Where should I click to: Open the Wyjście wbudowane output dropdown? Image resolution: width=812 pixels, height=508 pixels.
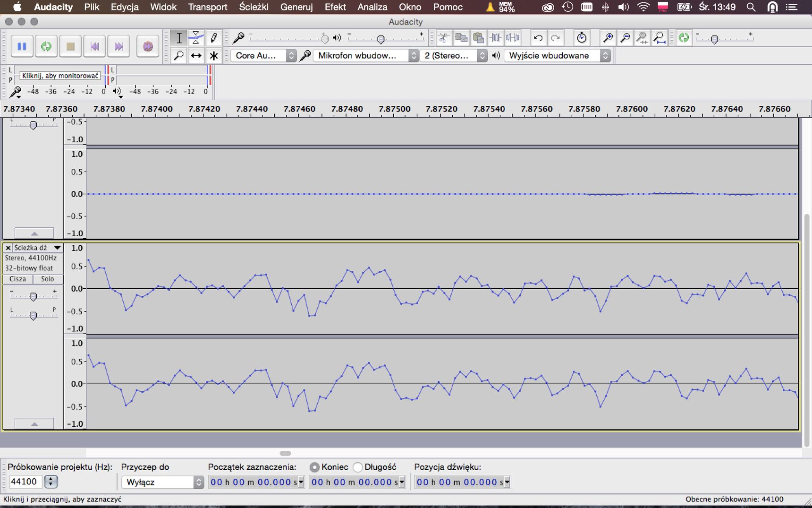click(558, 56)
